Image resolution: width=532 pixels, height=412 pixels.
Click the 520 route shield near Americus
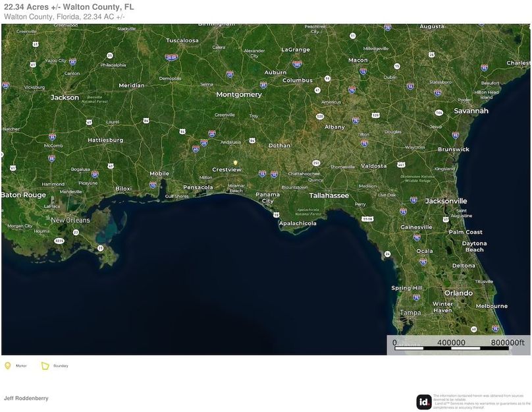319,116
